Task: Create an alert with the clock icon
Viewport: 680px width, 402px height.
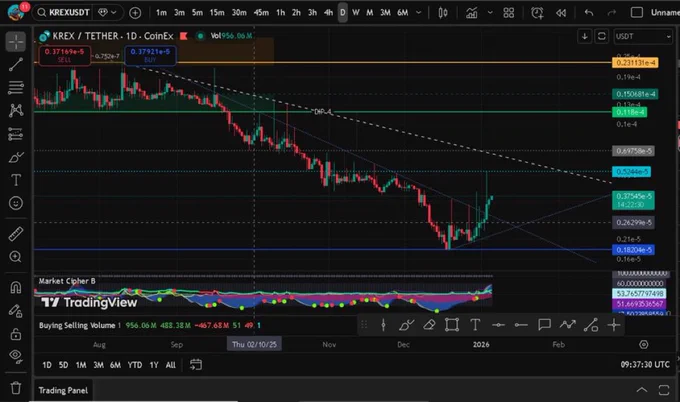Action: coord(537,13)
